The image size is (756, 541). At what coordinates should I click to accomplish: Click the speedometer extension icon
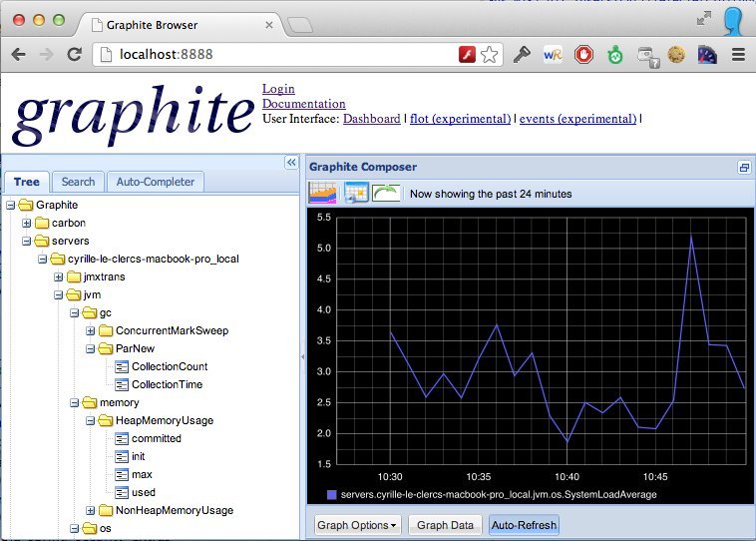point(707,55)
